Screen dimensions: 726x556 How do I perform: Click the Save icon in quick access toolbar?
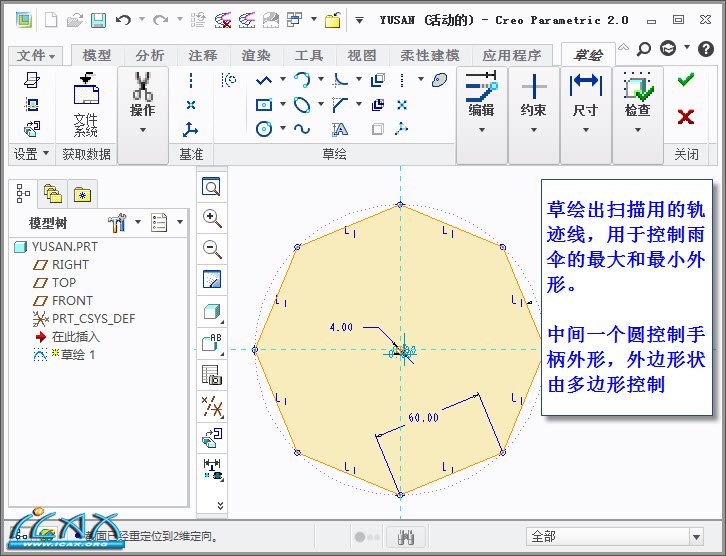pos(98,19)
